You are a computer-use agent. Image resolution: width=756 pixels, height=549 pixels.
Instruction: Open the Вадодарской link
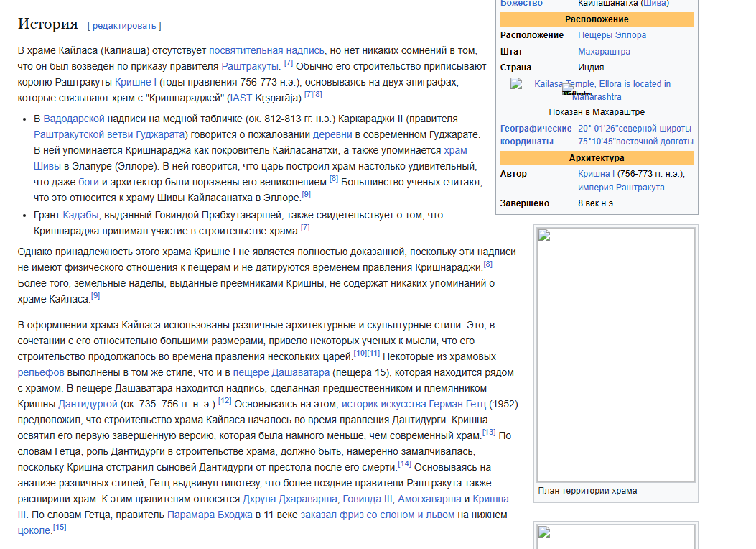coord(74,119)
